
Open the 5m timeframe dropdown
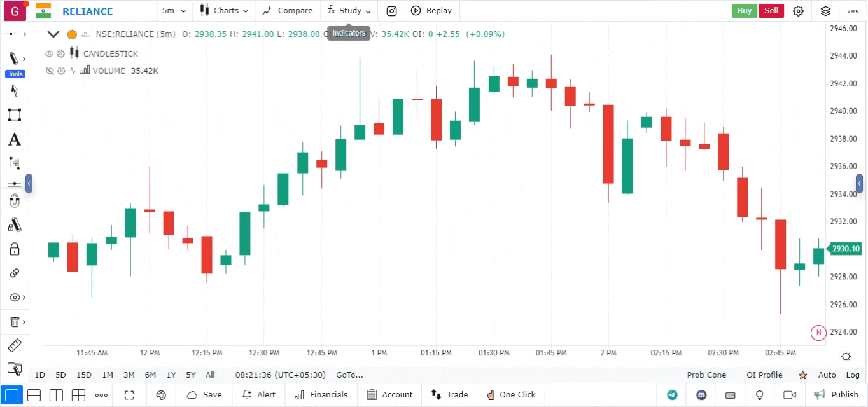pyautogui.click(x=174, y=11)
